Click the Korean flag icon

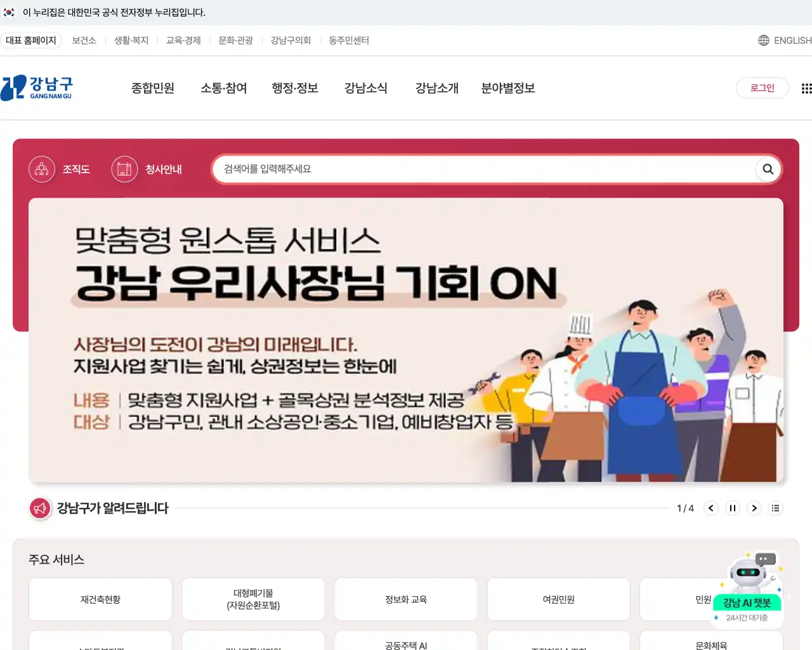9,13
